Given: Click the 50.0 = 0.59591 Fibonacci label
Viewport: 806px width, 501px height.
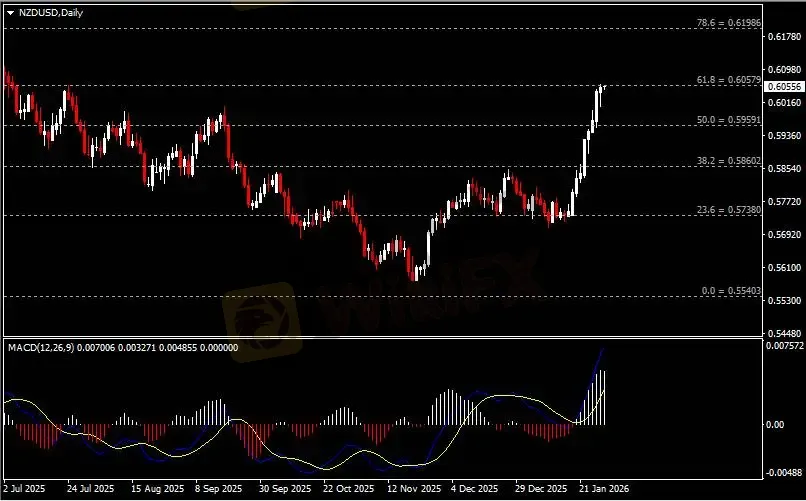Looking at the screenshot, I should (728, 120).
